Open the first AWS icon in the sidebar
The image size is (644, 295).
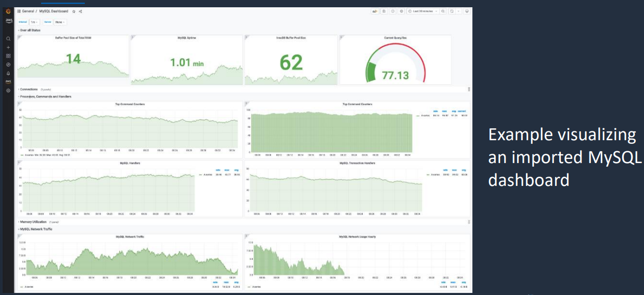click(x=9, y=21)
